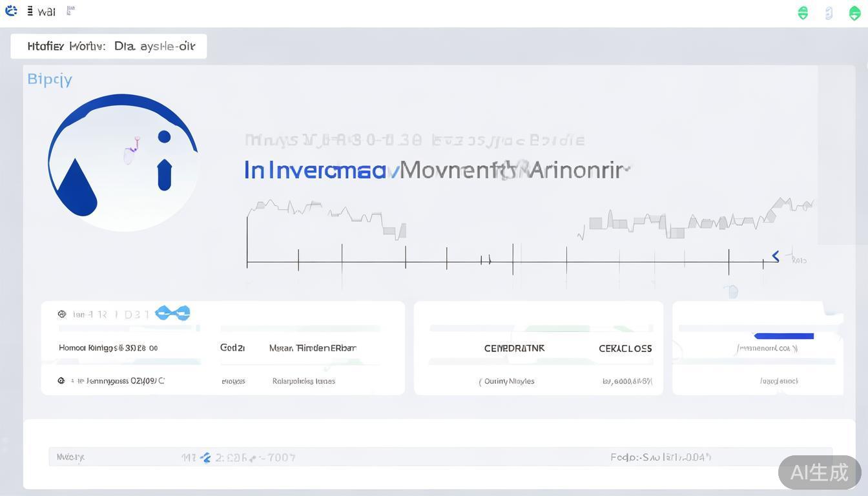Click the pale link icon in header
Image resolution: width=868 pixels, height=496 pixels.
point(829,13)
